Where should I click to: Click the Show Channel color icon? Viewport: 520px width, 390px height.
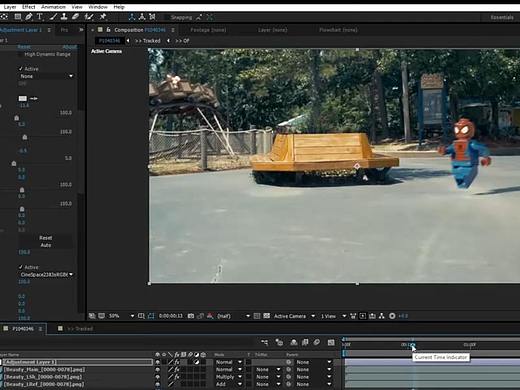[x=210, y=316]
